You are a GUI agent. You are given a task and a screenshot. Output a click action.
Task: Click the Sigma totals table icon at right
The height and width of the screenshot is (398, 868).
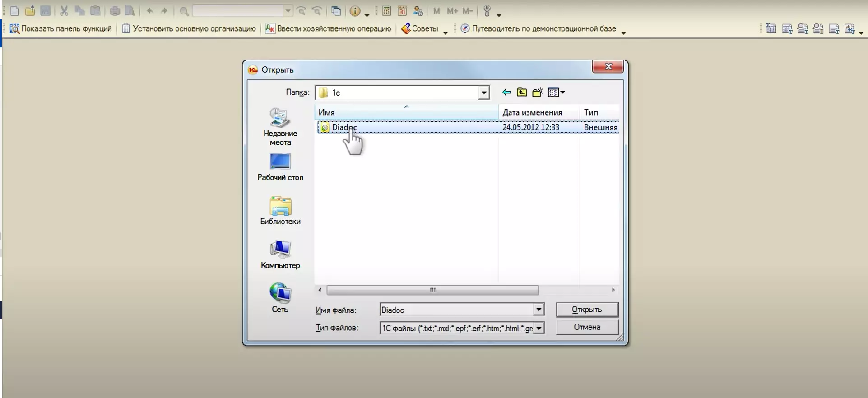tap(771, 29)
